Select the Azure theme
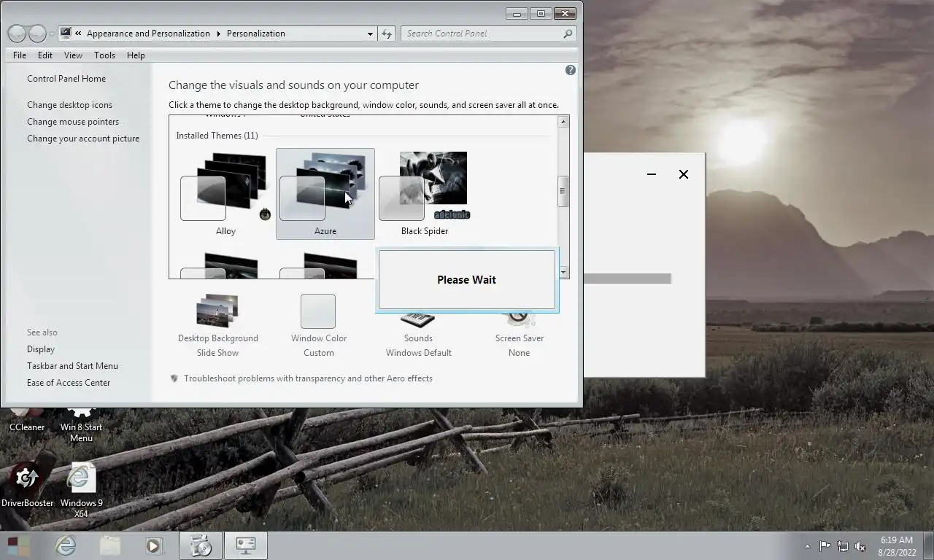Screen dimensions: 934x560 coord(325,194)
